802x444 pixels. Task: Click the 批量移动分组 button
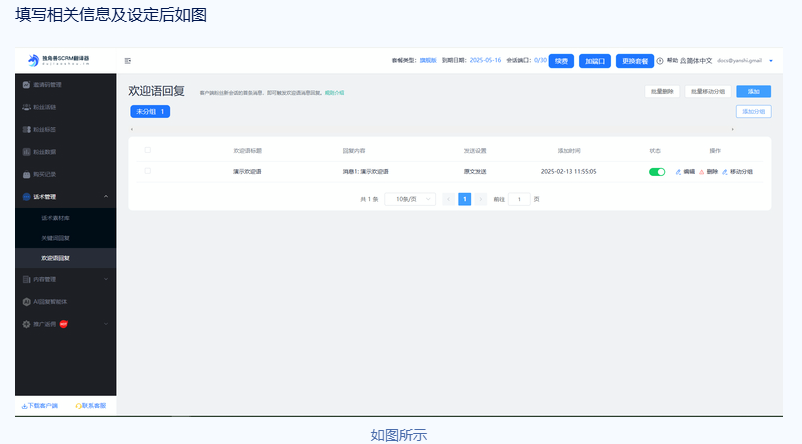click(708, 92)
